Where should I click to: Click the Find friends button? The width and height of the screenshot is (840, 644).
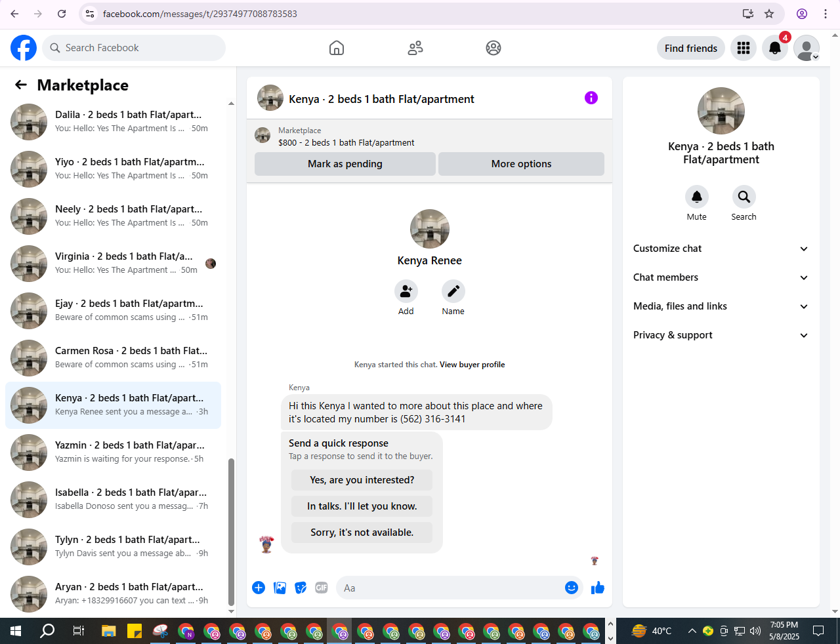point(691,48)
